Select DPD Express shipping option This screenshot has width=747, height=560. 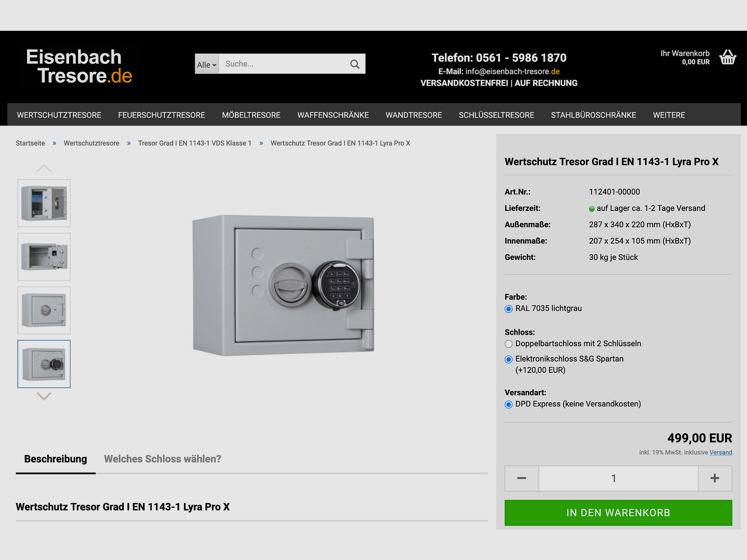tap(509, 405)
